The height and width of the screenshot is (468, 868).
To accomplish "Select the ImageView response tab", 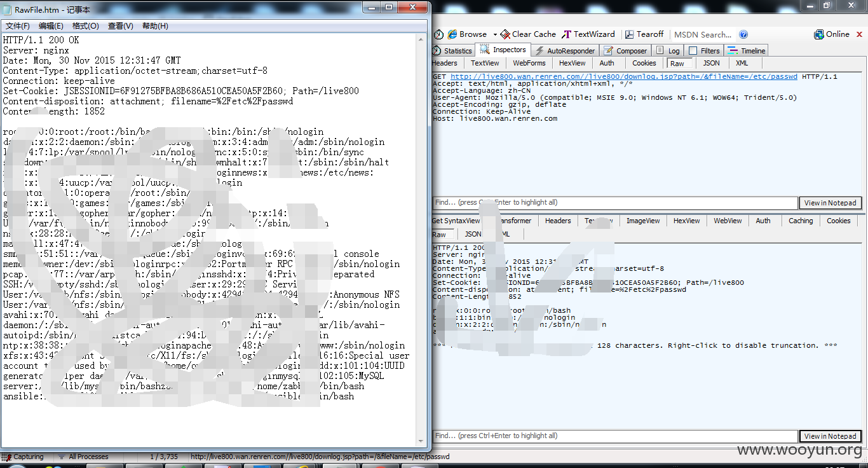I will pos(643,221).
